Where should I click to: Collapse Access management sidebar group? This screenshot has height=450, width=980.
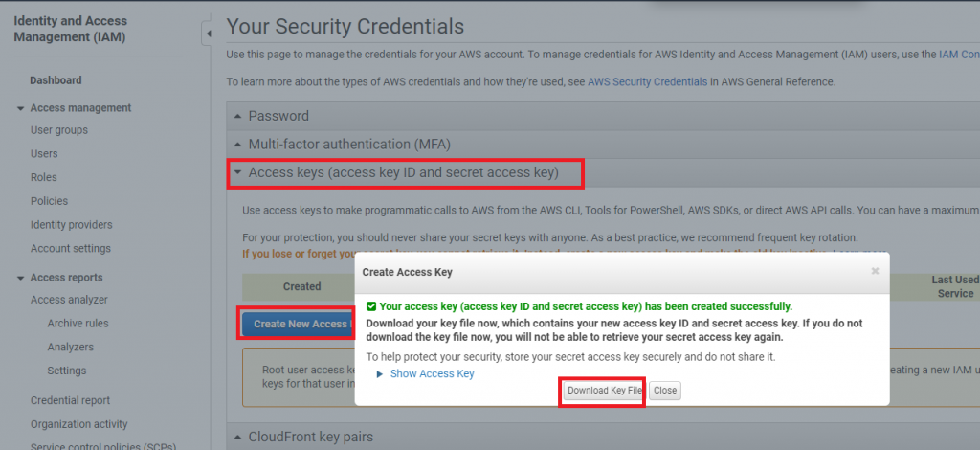[x=21, y=108]
